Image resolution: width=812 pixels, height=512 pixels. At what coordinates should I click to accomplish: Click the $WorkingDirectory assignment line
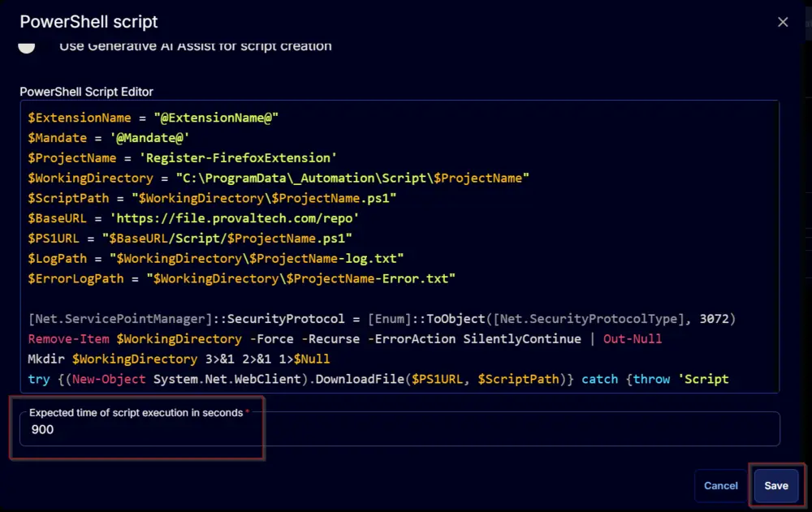pos(279,178)
